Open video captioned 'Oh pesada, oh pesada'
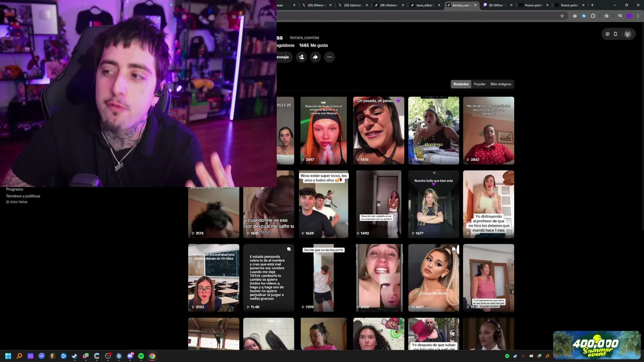The width and height of the screenshot is (644, 362). [378, 130]
